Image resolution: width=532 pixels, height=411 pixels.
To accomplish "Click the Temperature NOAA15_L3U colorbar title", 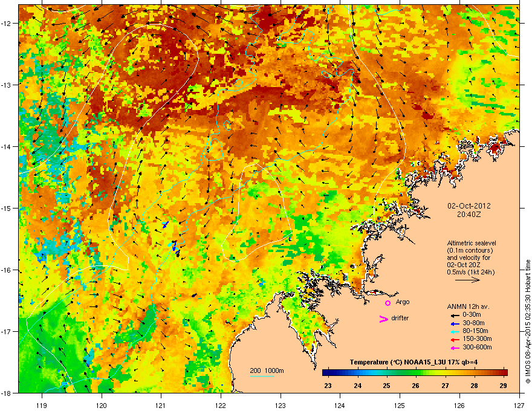I will pyautogui.click(x=414, y=363).
